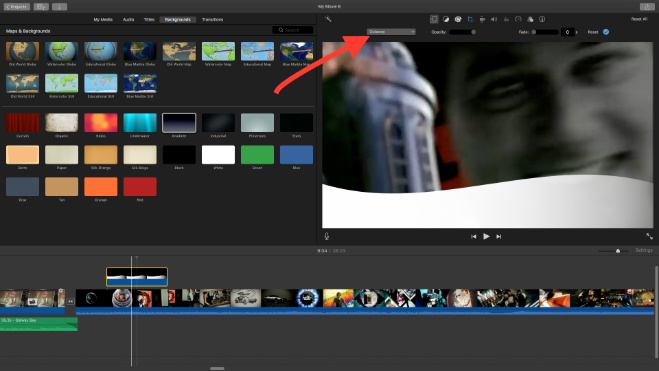
Task: Switch to Transitions tab
Action: pos(212,20)
